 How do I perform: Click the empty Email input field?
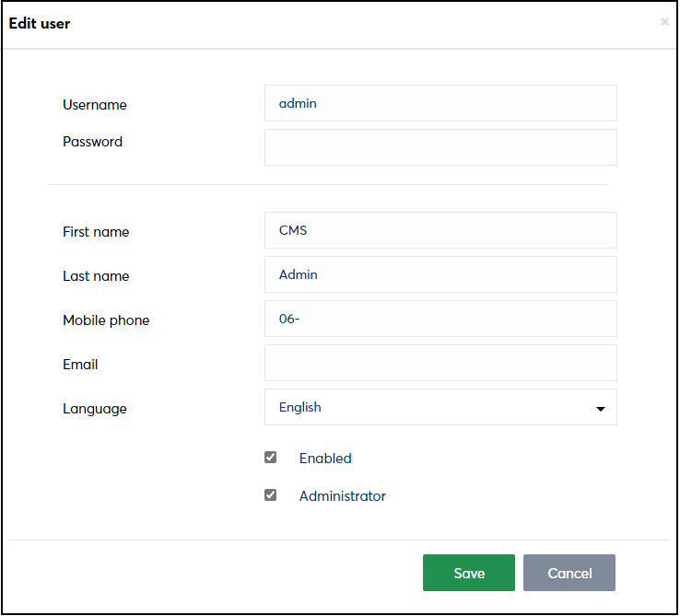[440, 363]
